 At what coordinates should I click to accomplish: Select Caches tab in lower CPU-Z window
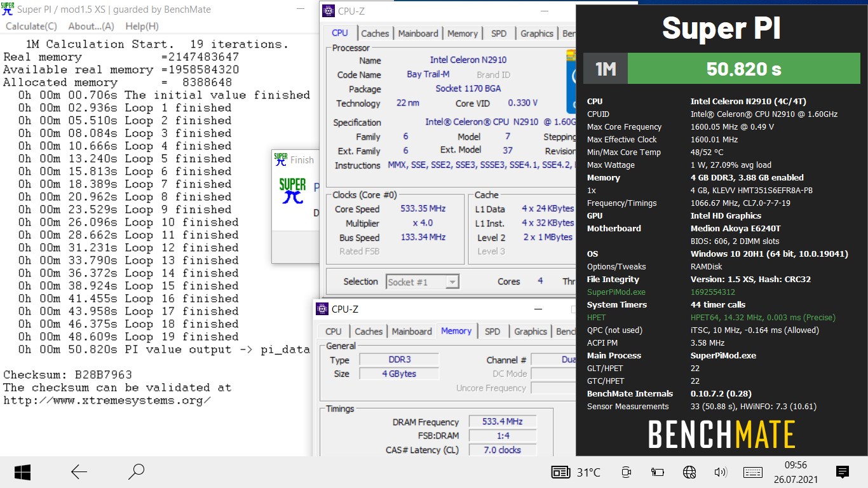pos(369,332)
